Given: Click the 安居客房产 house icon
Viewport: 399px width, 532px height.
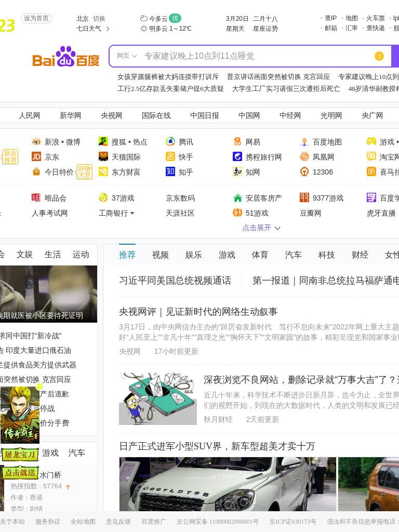Looking at the screenshot, I should [x=237, y=197].
